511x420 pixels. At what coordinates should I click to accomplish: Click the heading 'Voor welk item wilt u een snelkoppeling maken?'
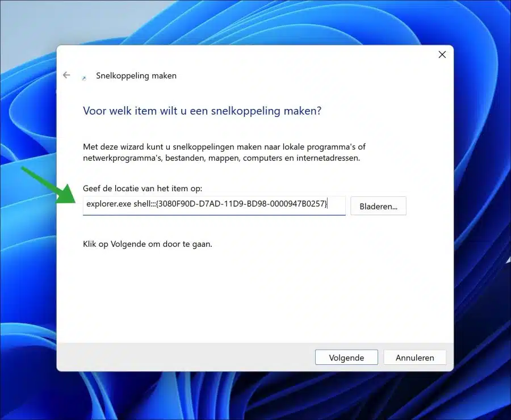(x=202, y=111)
